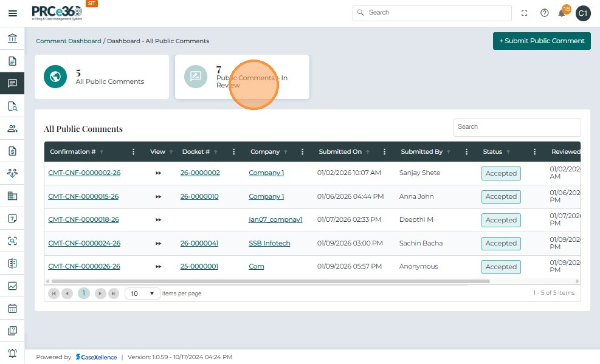Viewport: 600px width, 364px height.
Task: Open the items per page dropdown
Action: (x=143, y=294)
